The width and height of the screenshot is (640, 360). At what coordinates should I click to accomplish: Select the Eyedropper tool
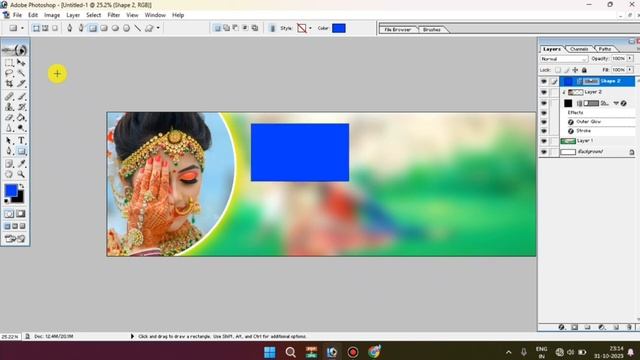click(x=21, y=164)
